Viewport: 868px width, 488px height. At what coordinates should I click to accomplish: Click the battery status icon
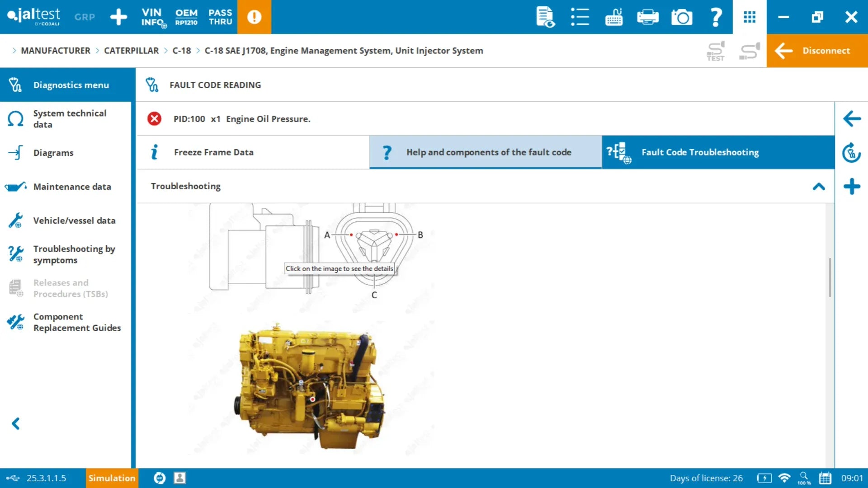764,478
